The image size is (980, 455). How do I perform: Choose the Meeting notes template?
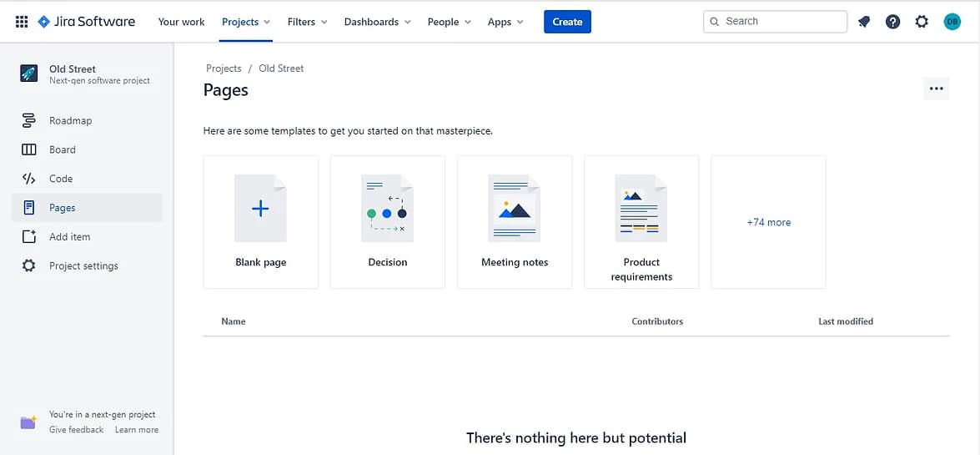pos(515,222)
